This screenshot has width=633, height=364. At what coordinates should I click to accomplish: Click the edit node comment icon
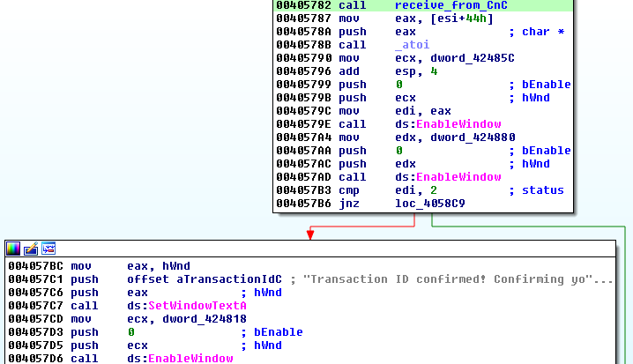tap(31, 249)
